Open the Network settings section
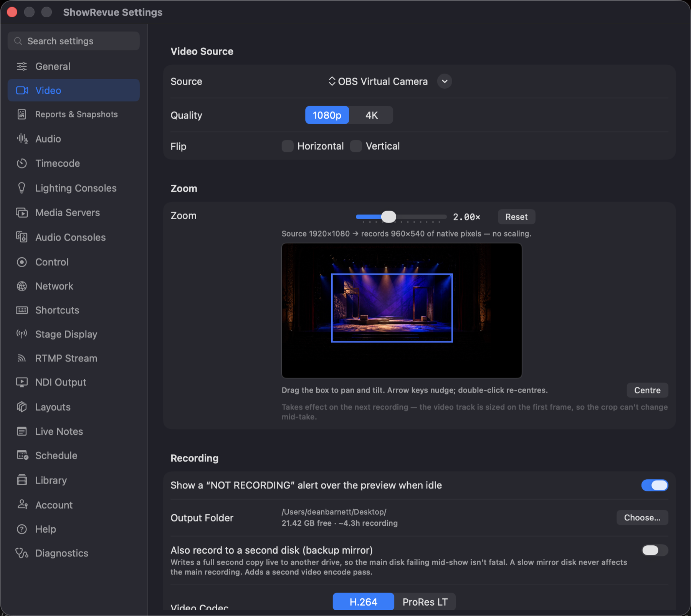The width and height of the screenshot is (691, 616). pyautogui.click(x=73, y=286)
